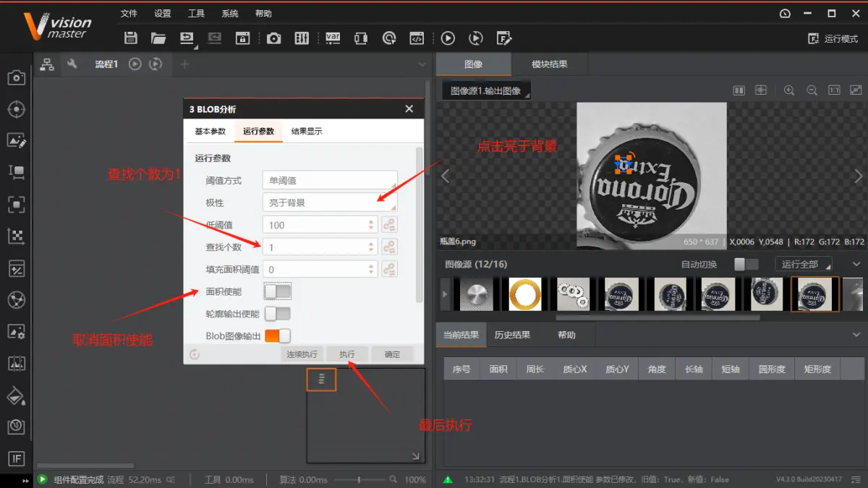This screenshot has width=868, height=488.
Task: Click the wrench settings icon near 流程1
Action: click(x=72, y=64)
